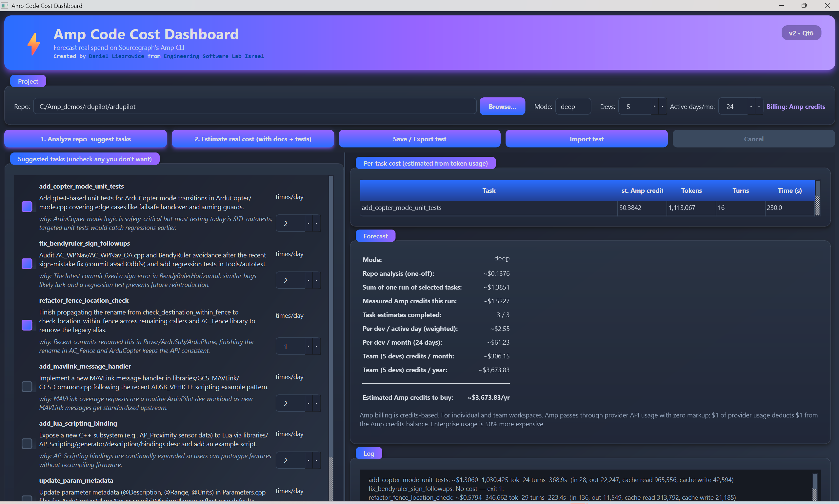The image size is (839, 504).
Task: Click the Log panel vertical scrollbar
Action: 814,487
